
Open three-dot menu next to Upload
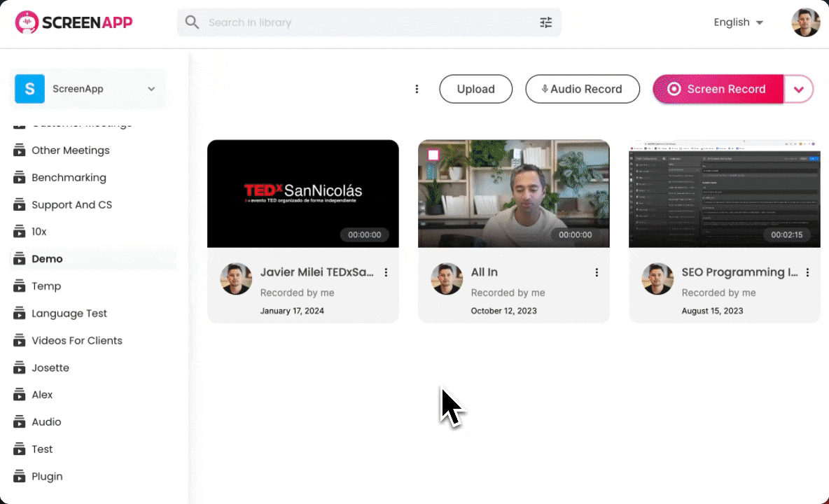(x=417, y=89)
